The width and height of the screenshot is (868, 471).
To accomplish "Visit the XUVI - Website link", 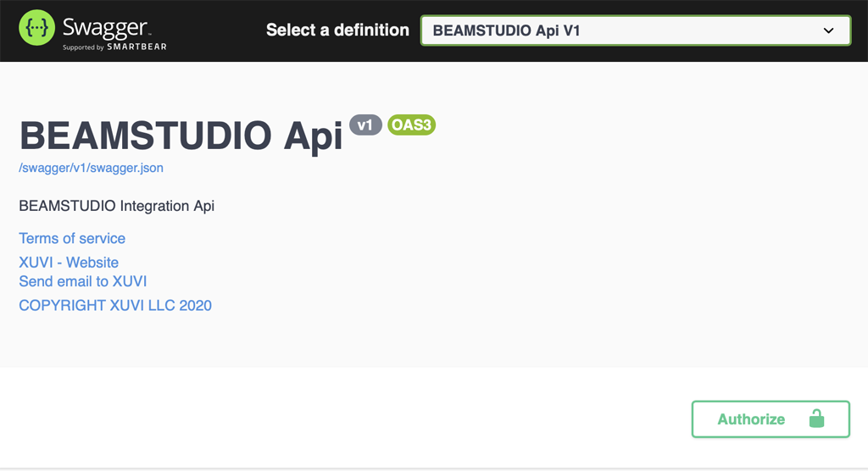I will [x=69, y=263].
